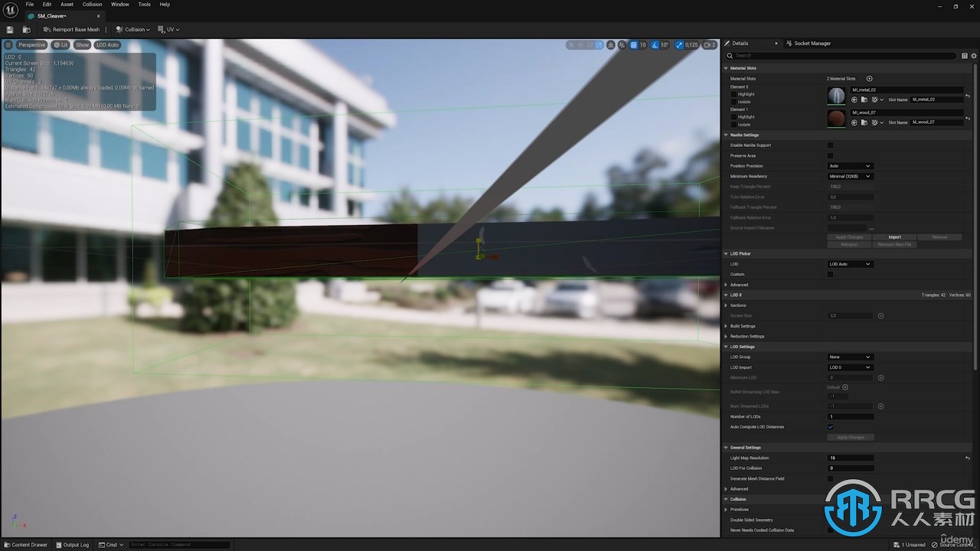Enable Nanite Support checkbox

[x=830, y=145]
